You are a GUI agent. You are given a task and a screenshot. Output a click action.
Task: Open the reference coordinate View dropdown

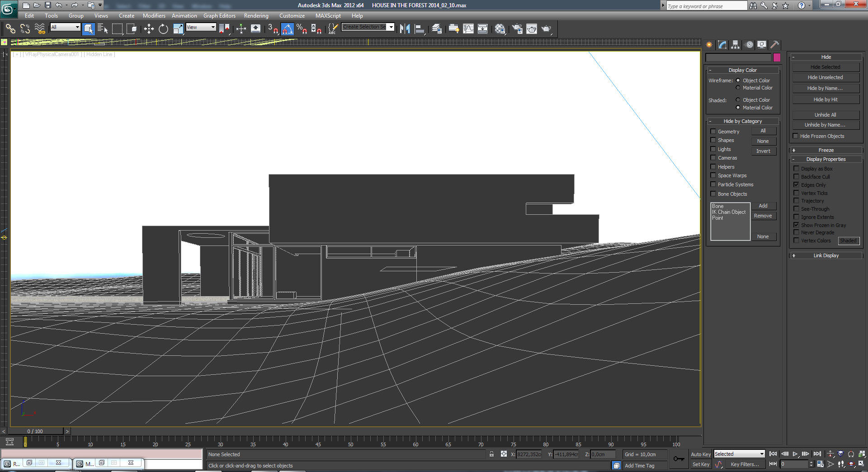(x=201, y=27)
